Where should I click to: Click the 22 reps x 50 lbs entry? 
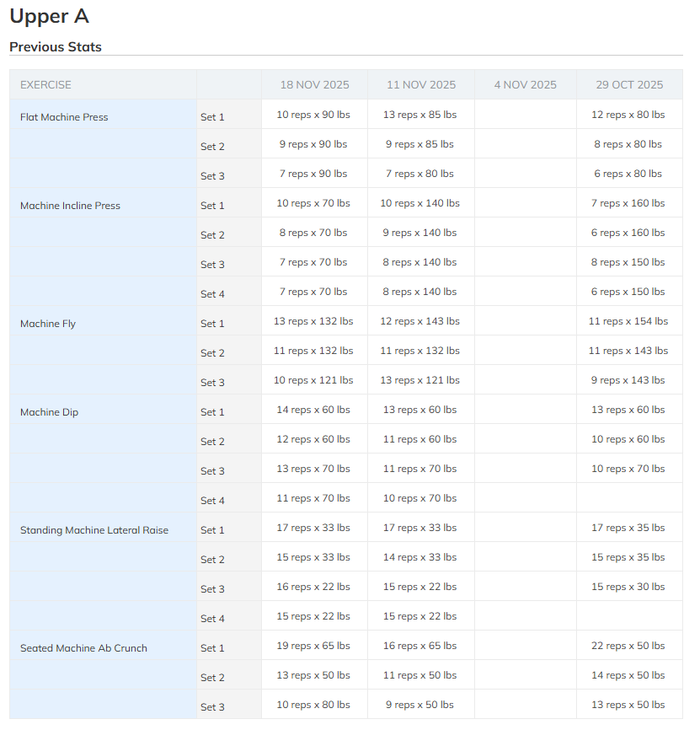[628, 646]
